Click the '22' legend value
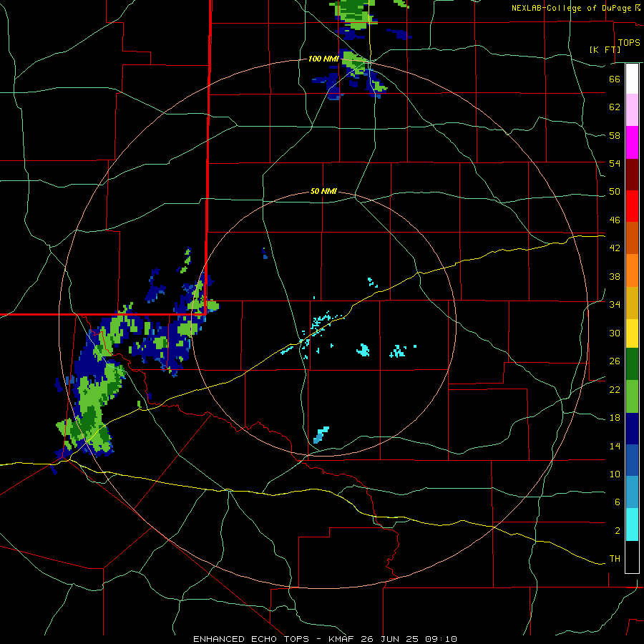Screen dimensions: 644x644 615,389
